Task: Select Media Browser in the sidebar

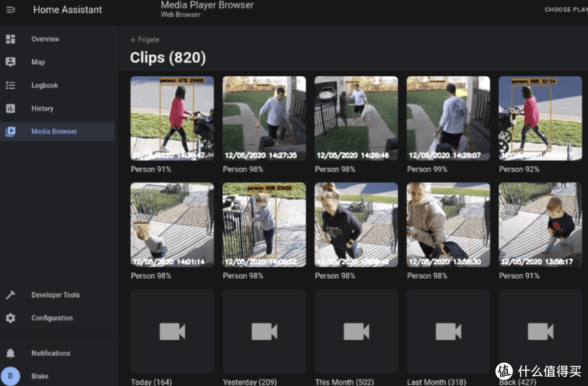Action: pos(54,132)
